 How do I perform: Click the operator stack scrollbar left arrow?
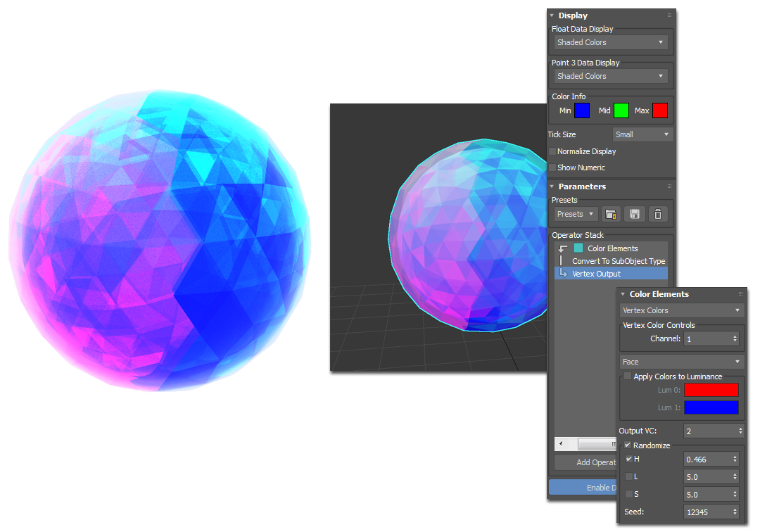[x=561, y=444]
